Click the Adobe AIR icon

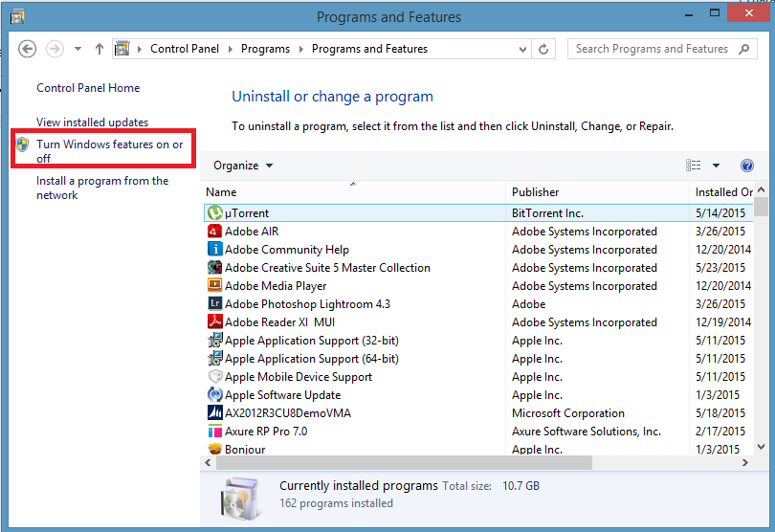(215, 232)
